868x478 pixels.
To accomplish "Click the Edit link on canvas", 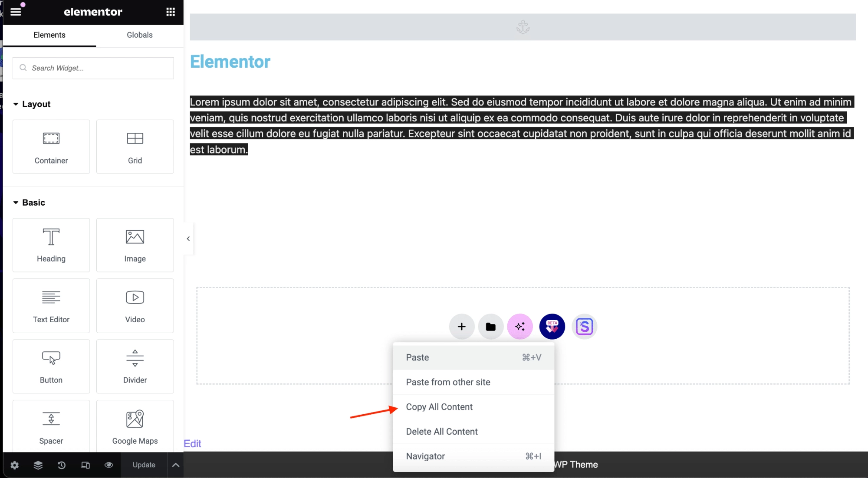I will point(193,443).
